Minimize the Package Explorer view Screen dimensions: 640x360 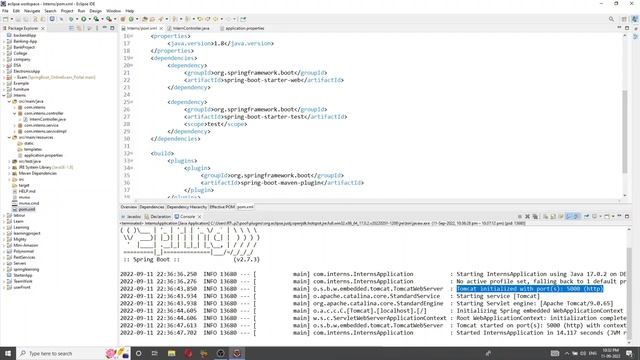coord(104,28)
